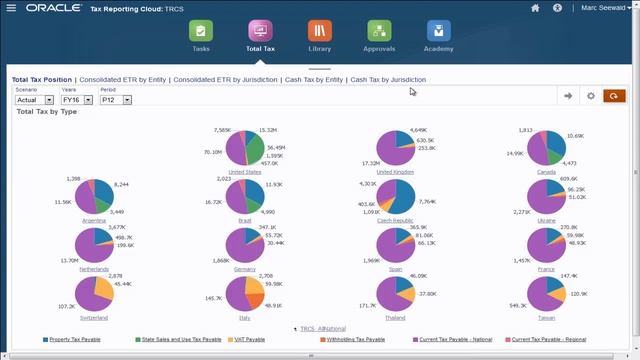Open the Canada chart link
This screenshot has width=640, height=360.
tap(546, 172)
